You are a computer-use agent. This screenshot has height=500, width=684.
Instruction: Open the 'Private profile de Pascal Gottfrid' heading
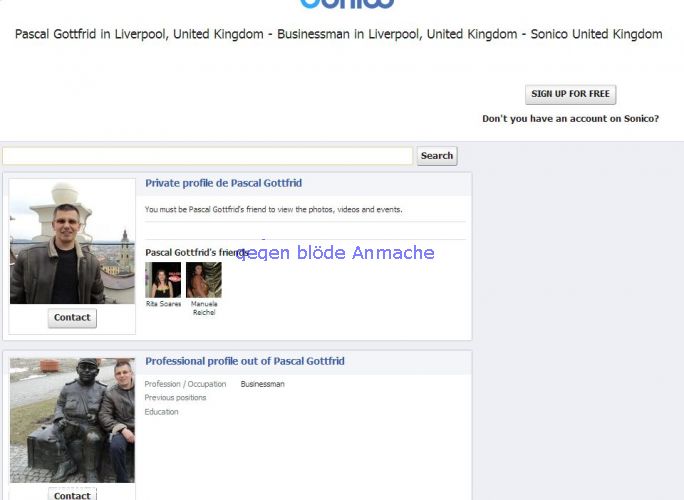pos(223,183)
